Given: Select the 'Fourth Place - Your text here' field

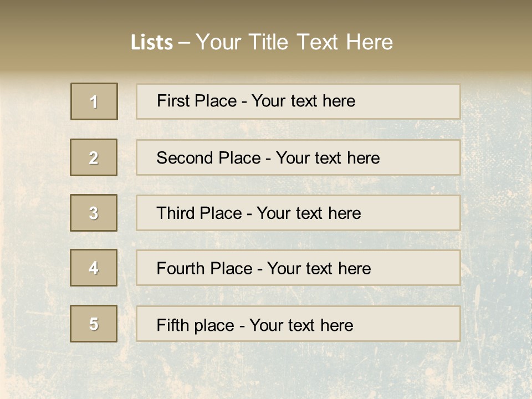Looking at the screenshot, I should tap(298, 268).
